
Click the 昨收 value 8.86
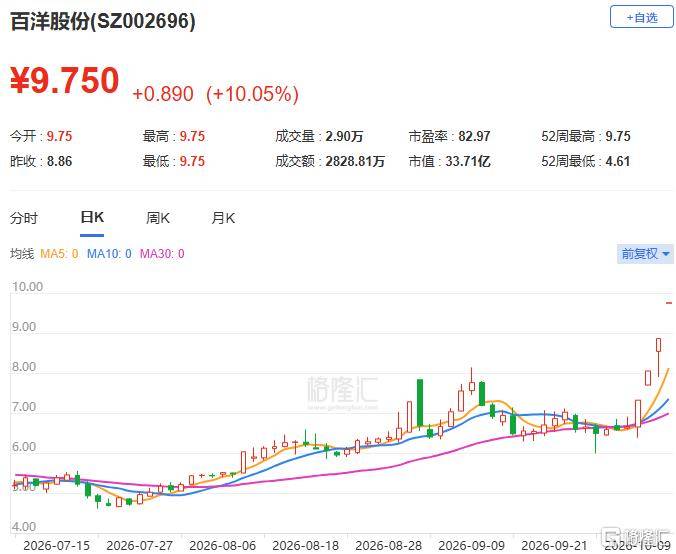tap(59, 161)
